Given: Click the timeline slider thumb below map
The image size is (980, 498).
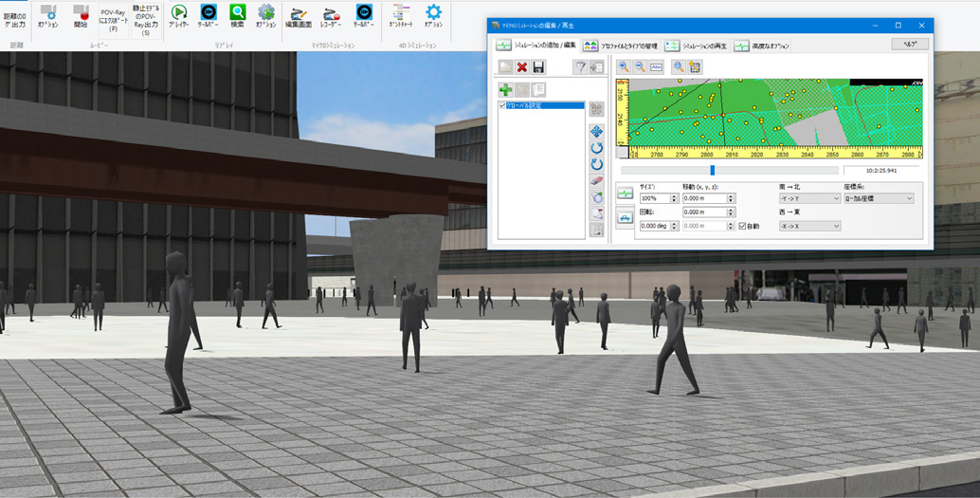Looking at the screenshot, I should (712, 170).
